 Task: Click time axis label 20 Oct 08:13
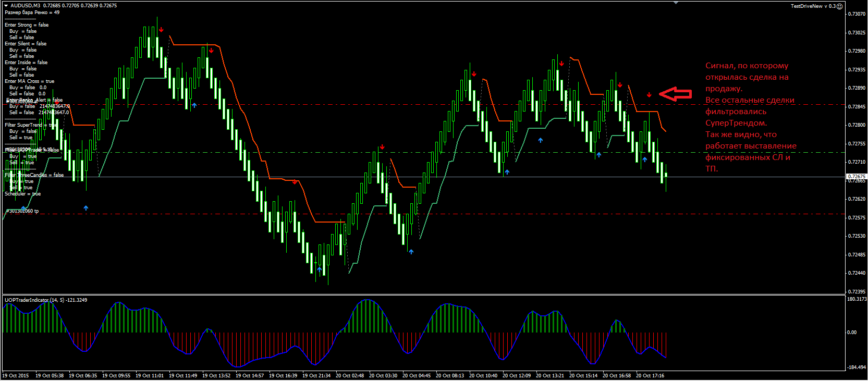pyautogui.click(x=450, y=376)
